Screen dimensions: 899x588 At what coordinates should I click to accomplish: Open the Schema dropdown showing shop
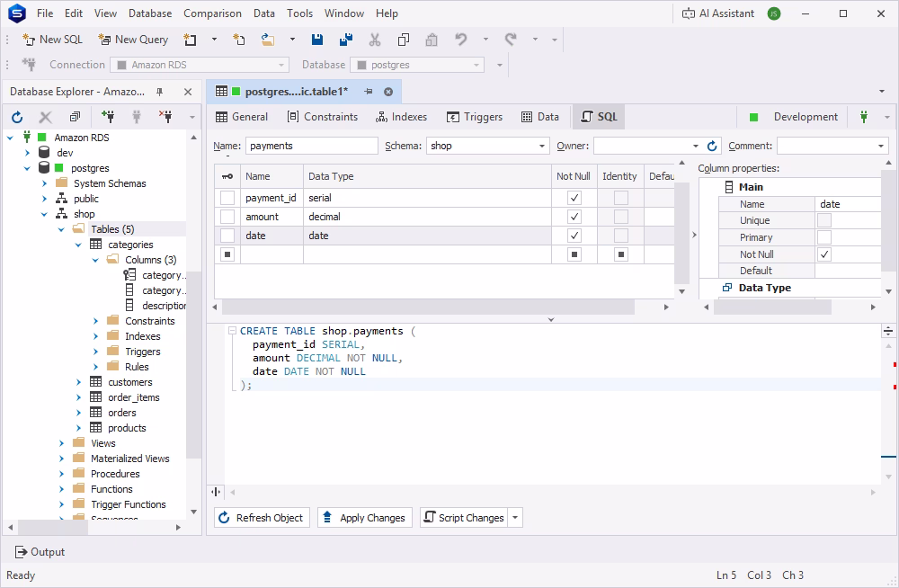[541, 146]
